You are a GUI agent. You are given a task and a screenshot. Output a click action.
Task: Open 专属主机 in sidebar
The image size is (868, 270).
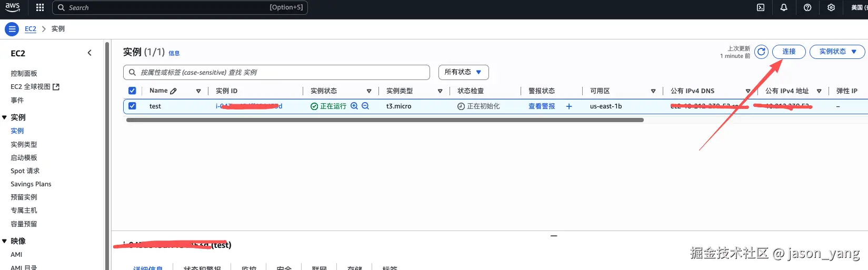(x=24, y=210)
